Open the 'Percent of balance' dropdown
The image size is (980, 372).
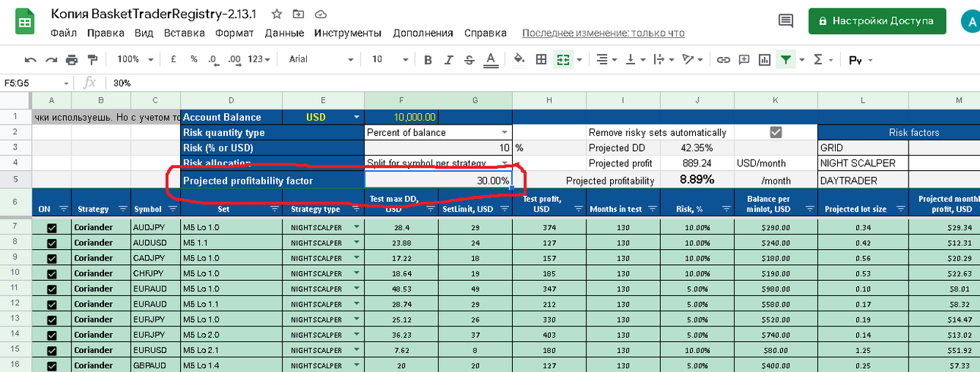tap(504, 132)
